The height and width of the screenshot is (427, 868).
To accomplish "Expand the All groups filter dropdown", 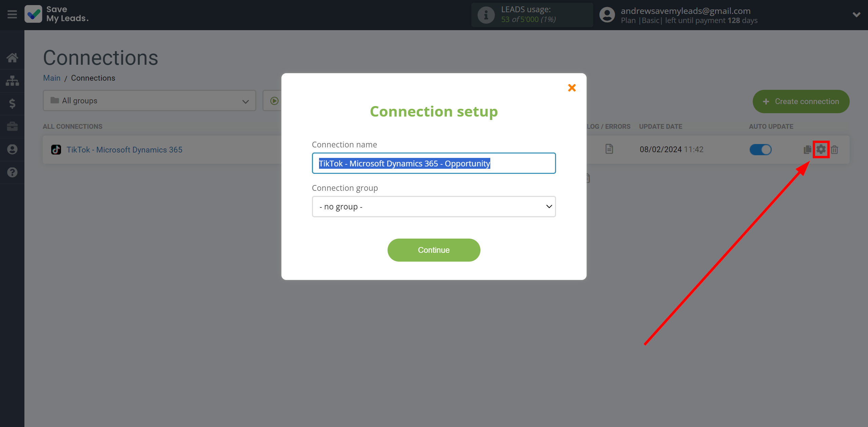I will point(147,101).
